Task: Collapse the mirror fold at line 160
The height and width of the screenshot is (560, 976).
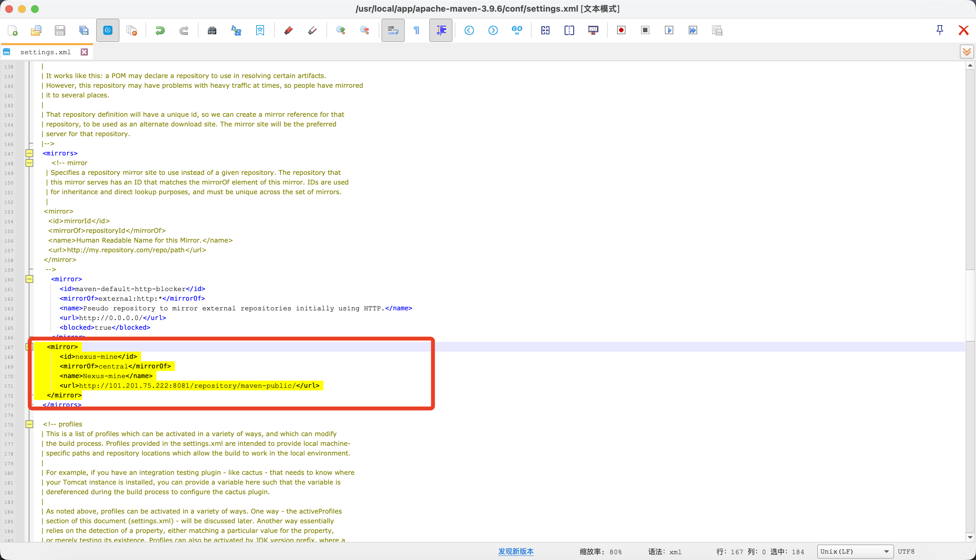Action: coord(29,279)
